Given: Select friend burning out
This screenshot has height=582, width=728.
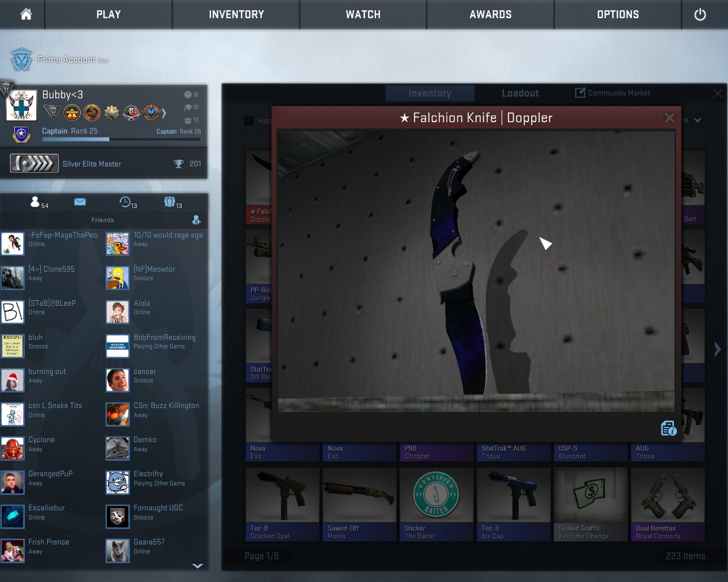Looking at the screenshot, I should click(x=51, y=380).
